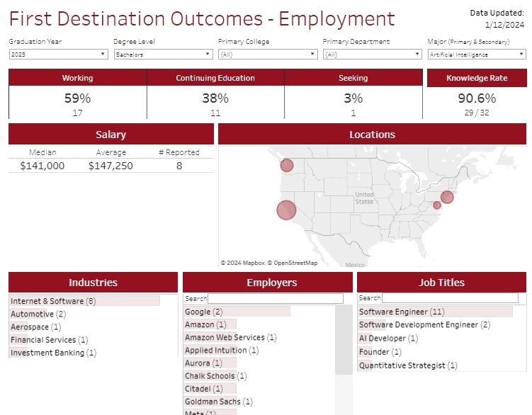Select the California map bubble
This screenshot has height=415, width=532.
(286, 210)
